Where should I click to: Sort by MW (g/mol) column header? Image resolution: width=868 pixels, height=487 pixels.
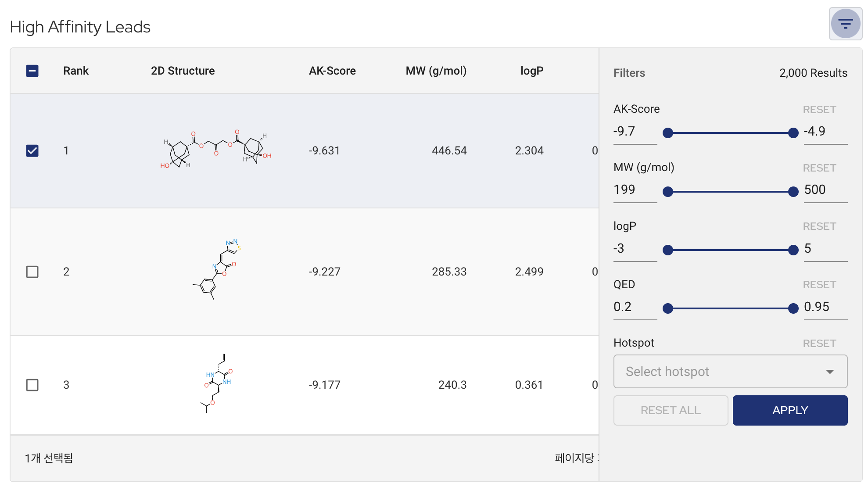pyautogui.click(x=436, y=71)
